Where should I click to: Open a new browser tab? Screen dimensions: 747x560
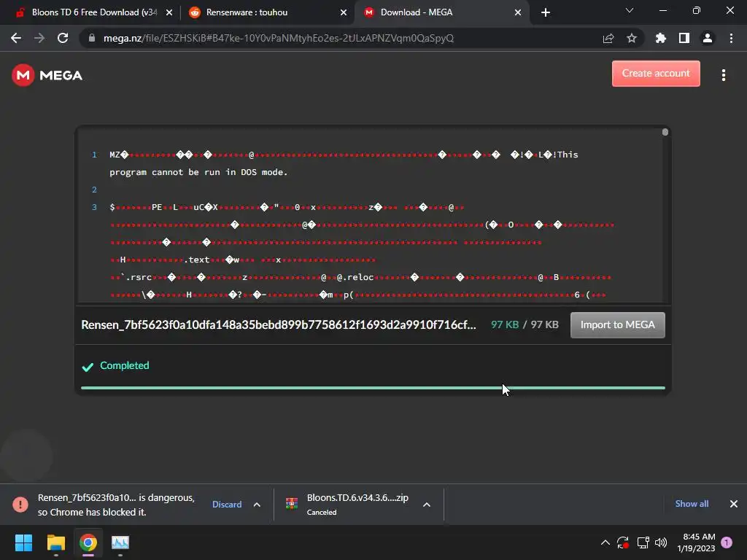(x=546, y=12)
